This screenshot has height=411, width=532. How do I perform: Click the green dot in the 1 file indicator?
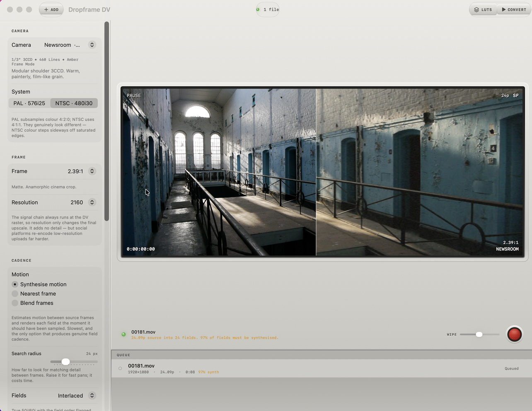click(258, 10)
